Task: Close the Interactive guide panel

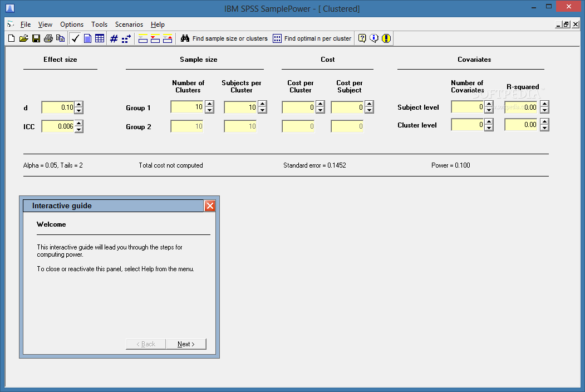Action: coord(210,205)
